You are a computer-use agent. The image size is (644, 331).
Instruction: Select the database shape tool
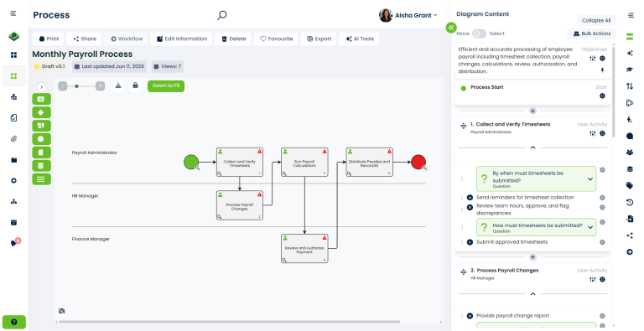tap(41, 166)
